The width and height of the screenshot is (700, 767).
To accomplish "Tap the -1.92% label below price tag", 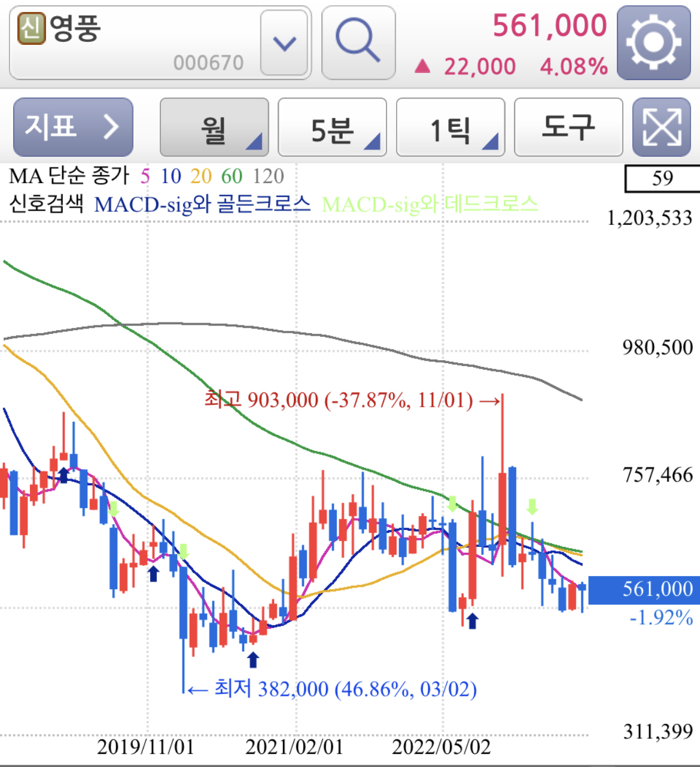I will (661, 617).
